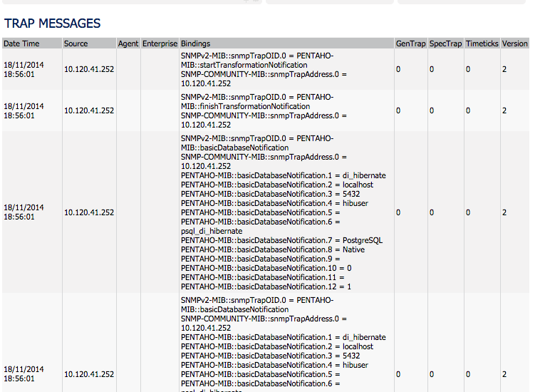Click the basicDatabaseNotification.9 line

pos(260,259)
